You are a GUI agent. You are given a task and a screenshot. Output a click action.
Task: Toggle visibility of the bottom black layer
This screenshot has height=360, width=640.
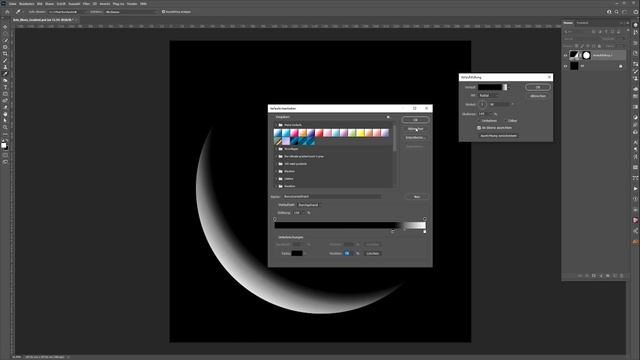(566, 66)
